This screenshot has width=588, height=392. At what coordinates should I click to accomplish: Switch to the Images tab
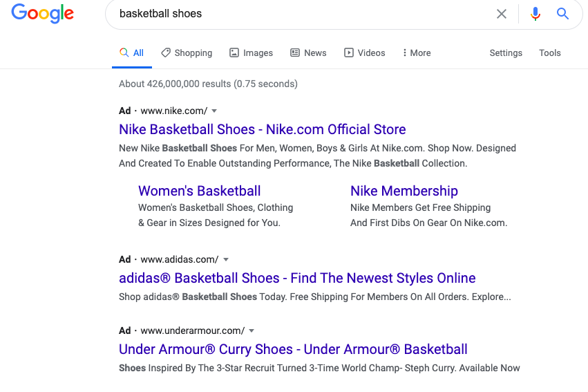pyautogui.click(x=251, y=53)
